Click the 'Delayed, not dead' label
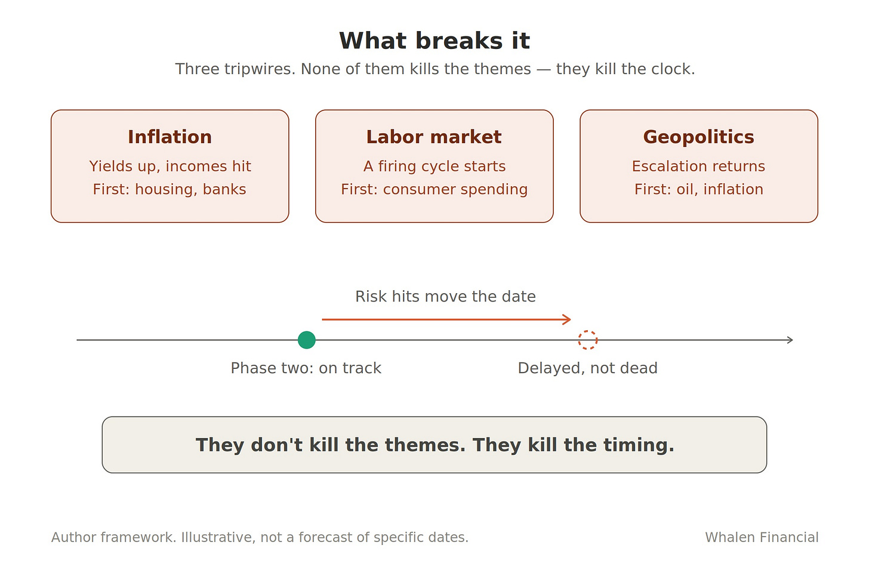The height and width of the screenshot is (588, 869). (x=587, y=368)
